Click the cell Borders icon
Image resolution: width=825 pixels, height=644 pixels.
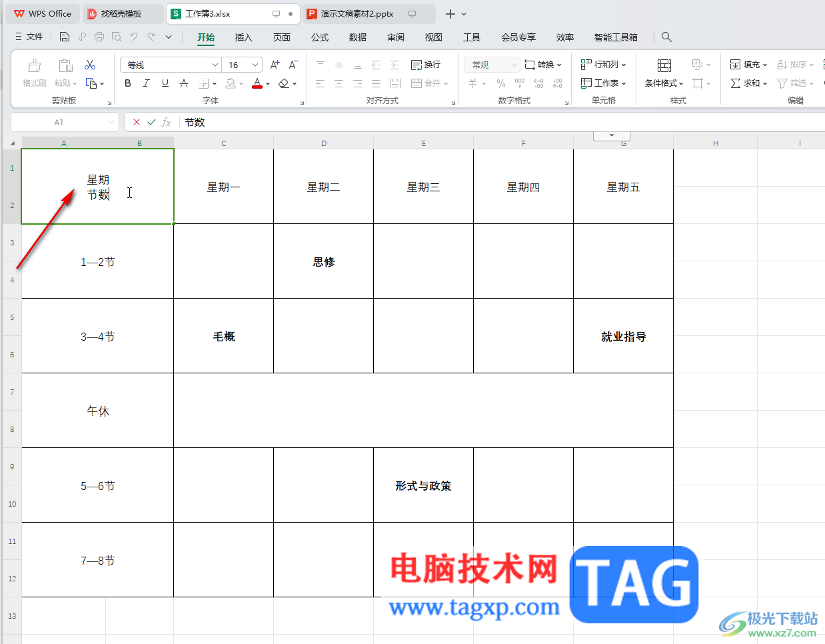click(x=203, y=83)
